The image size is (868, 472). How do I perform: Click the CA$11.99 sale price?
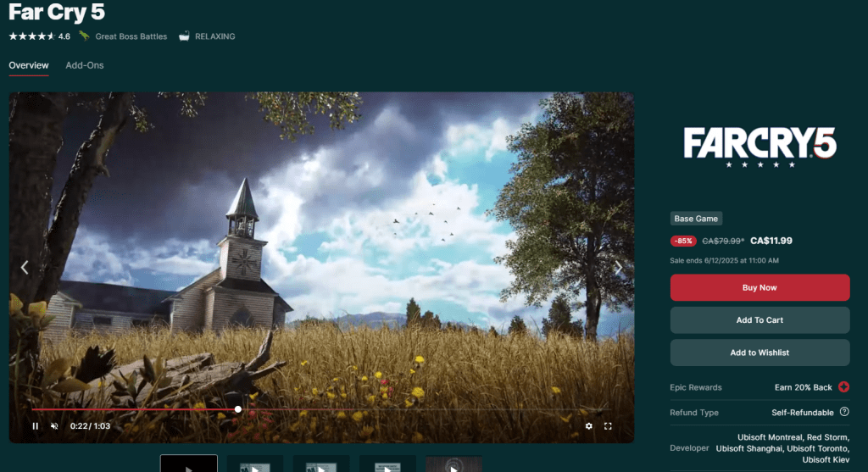coord(771,241)
